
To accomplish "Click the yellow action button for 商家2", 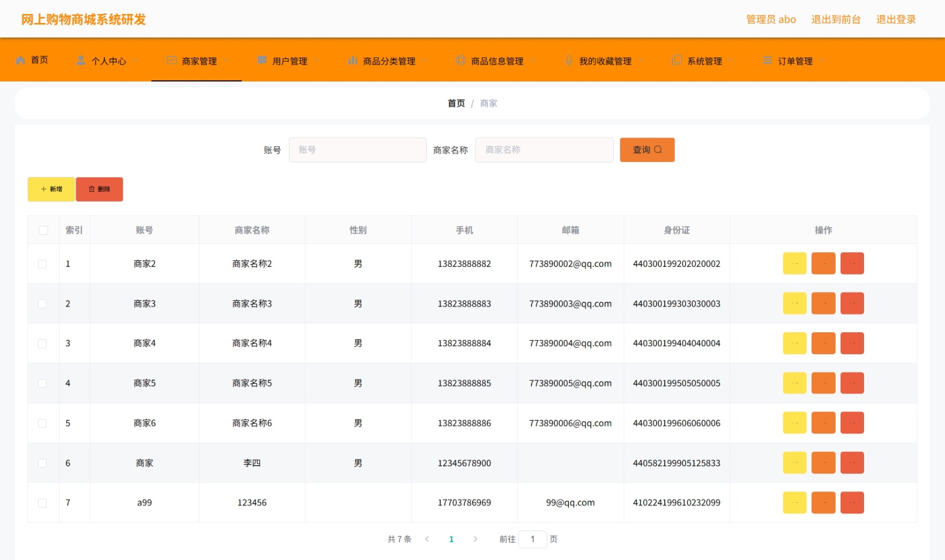I will pos(794,263).
